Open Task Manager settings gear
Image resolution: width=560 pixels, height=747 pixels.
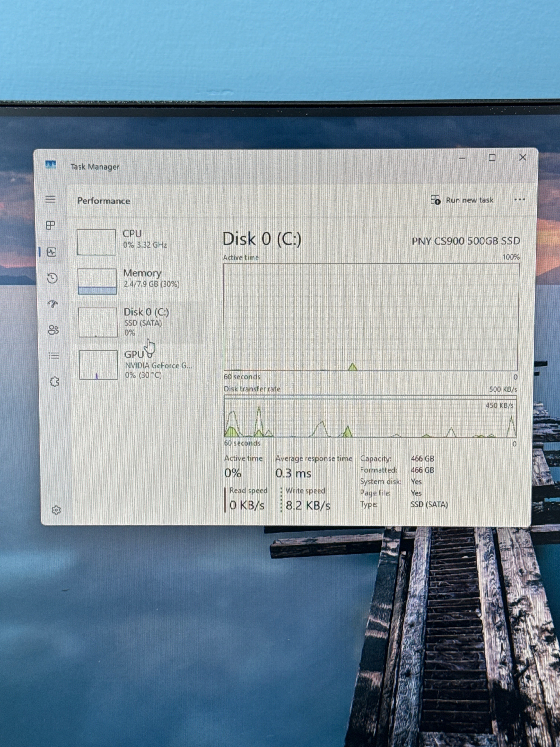point(56,510)
